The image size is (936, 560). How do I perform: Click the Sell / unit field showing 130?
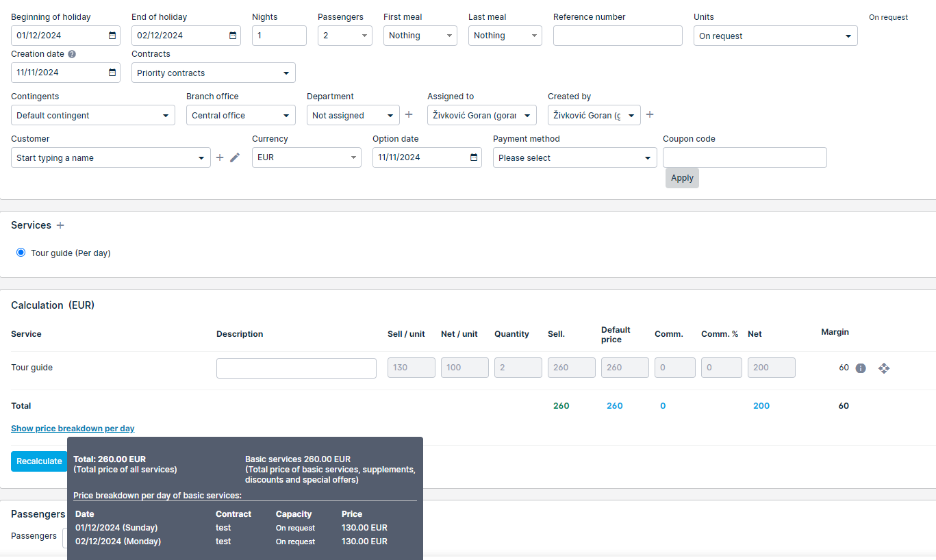[x=412, y=368]
